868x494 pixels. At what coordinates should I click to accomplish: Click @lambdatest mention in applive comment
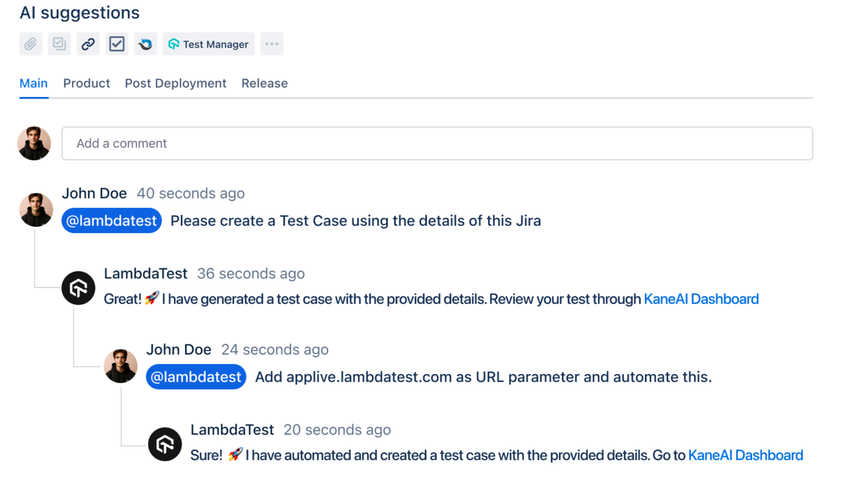pyautogui.click(x=196, y=377)
